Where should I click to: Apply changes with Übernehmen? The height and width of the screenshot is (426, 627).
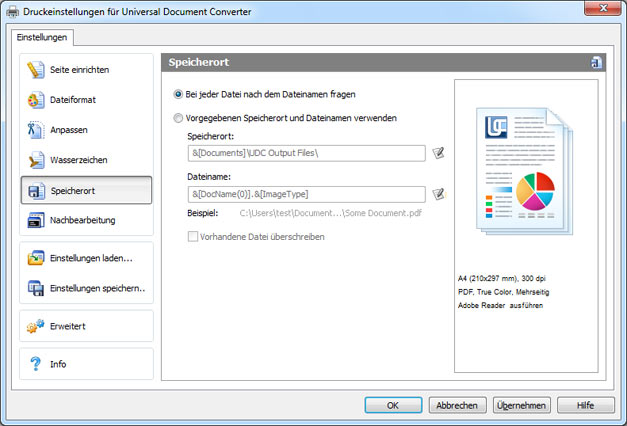coord(521,405)
